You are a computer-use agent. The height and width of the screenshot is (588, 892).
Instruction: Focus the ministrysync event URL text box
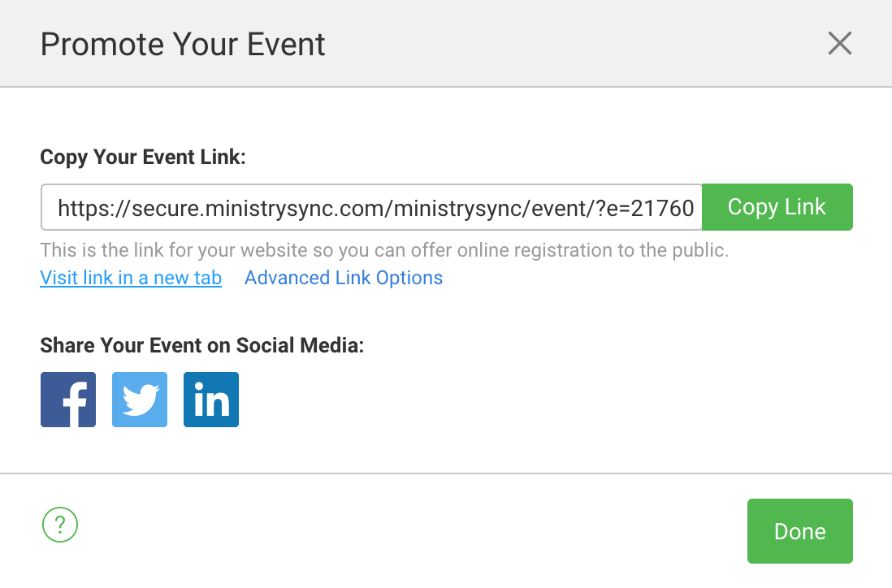point(371,208)
